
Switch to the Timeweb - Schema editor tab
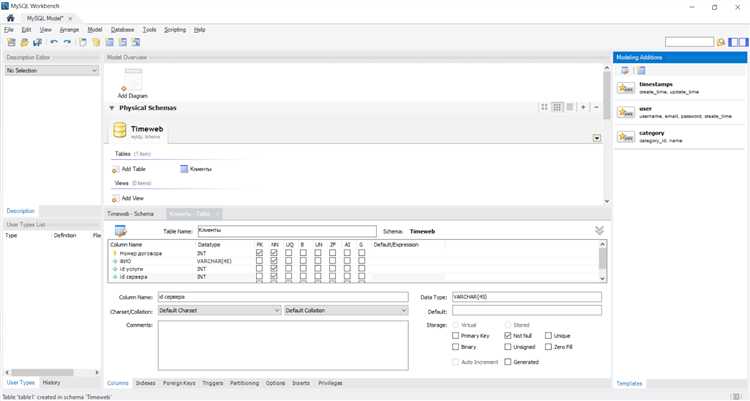coord(131,214)
